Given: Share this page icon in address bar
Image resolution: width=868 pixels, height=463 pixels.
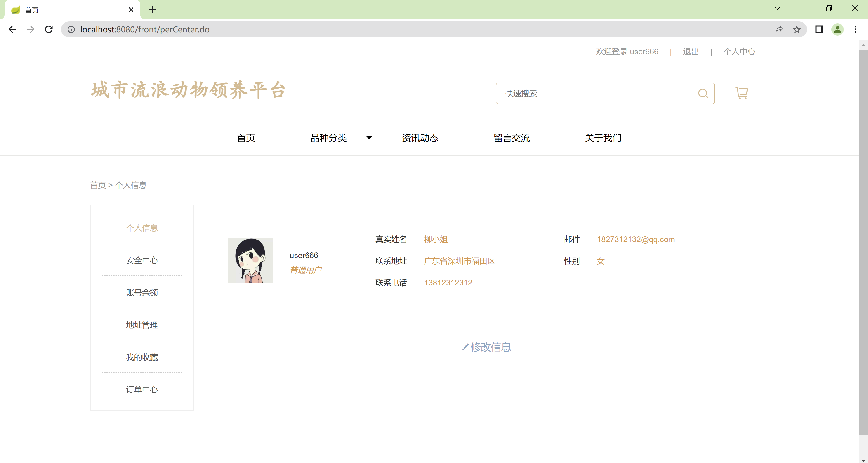Looking at the screenshot, I should 778,30.
